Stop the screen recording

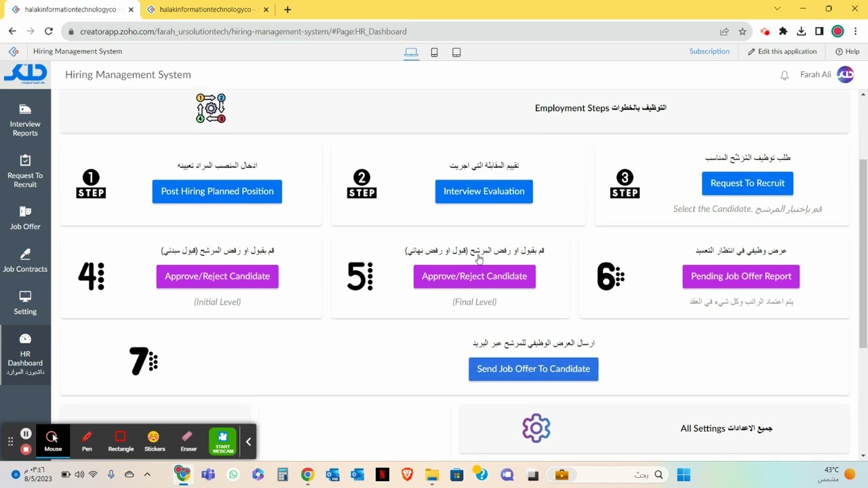pos(26,449)
